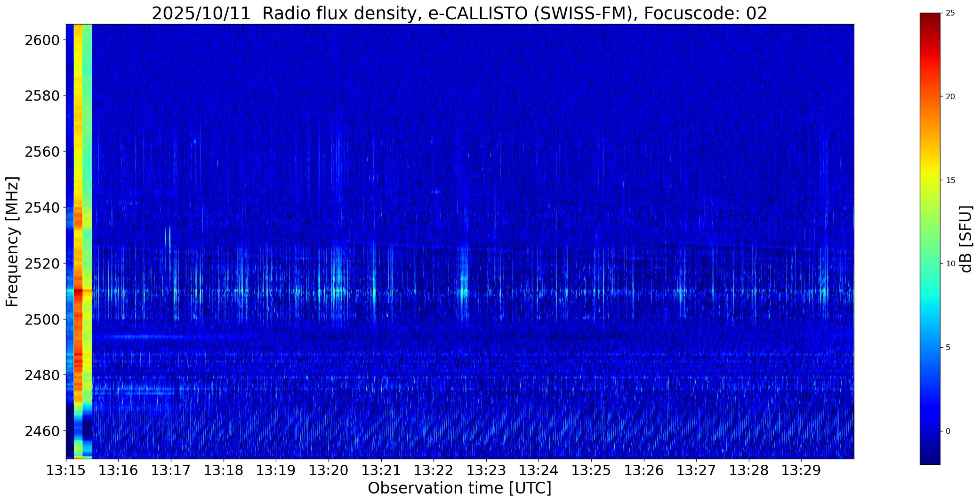
Task: Click the 13:28 time tick label
Action: pos(749,470)
